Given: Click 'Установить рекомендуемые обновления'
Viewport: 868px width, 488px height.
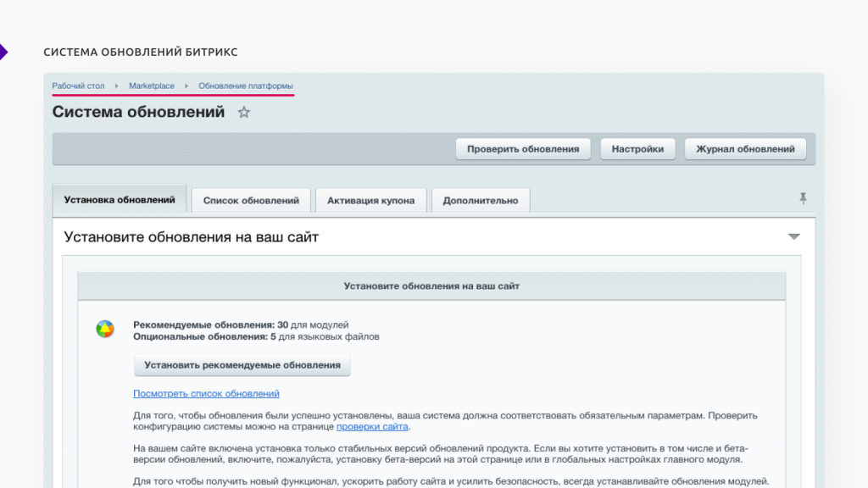Looking at the screenshot, I should click(242, 365).
